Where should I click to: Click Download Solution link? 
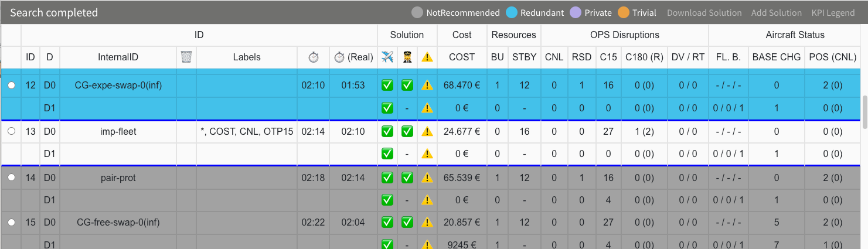tap(704, 12)
